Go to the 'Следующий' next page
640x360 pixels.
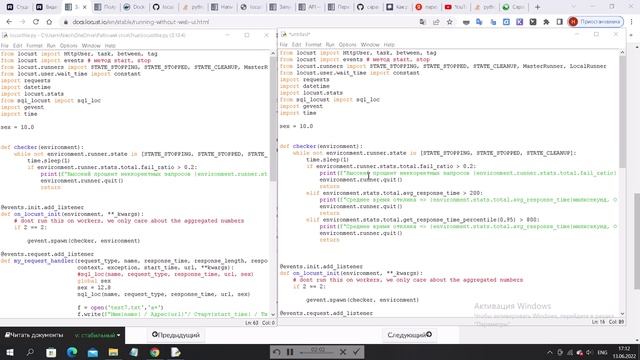tap(409, 335)
